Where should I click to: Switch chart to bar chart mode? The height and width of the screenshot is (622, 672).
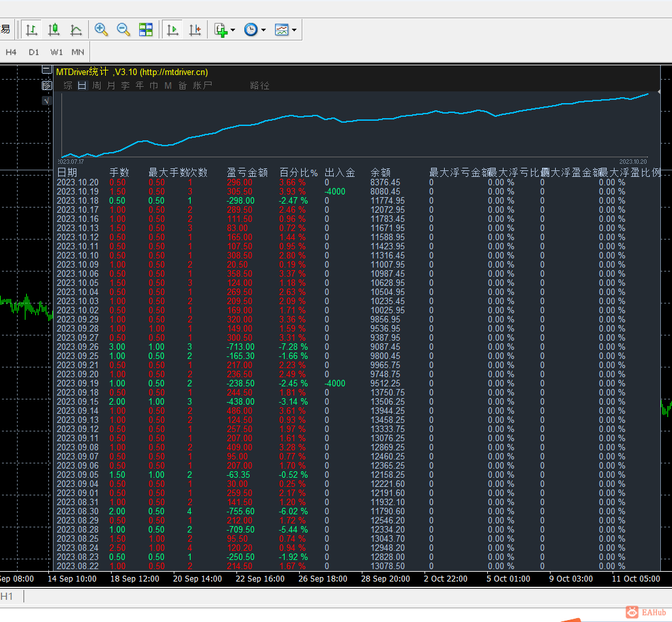(x=32, y=29)
